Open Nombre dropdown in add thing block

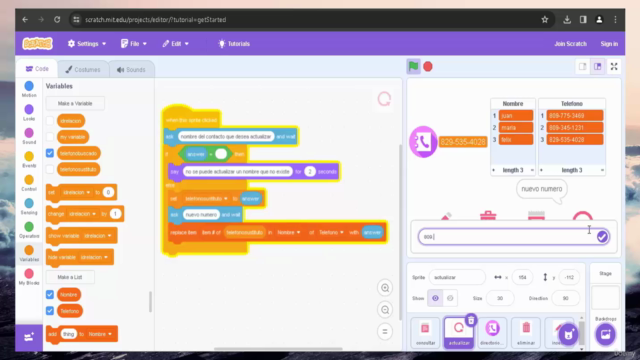(100, 334)
